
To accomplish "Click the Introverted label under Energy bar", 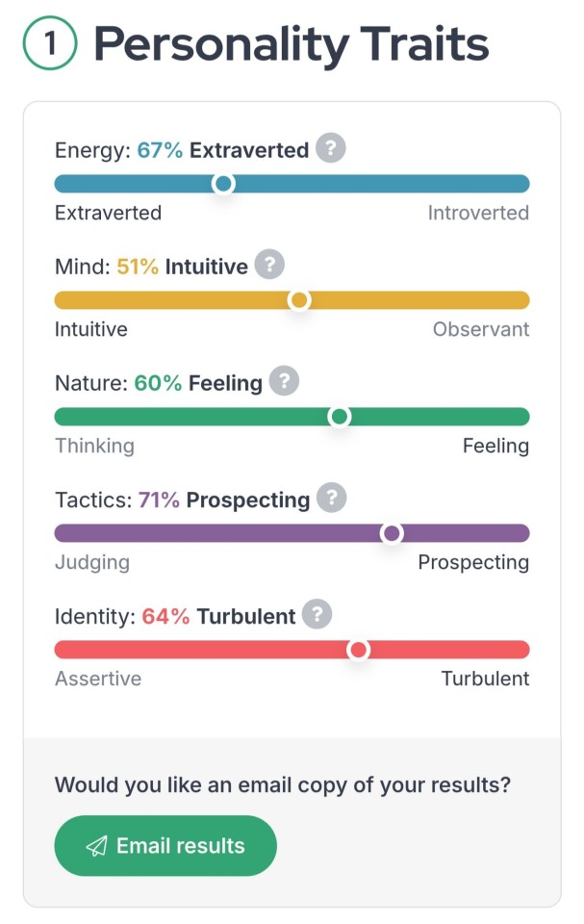I will tap(478, 213).
